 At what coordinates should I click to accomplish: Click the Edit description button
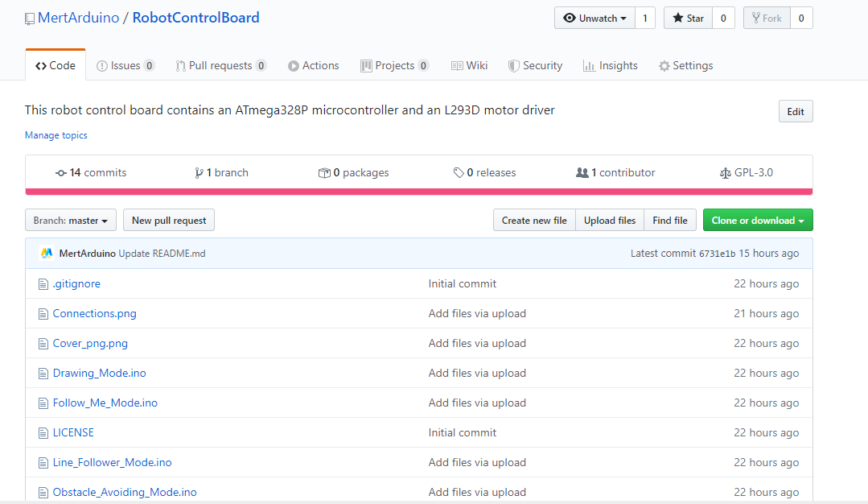click(796, 111)
